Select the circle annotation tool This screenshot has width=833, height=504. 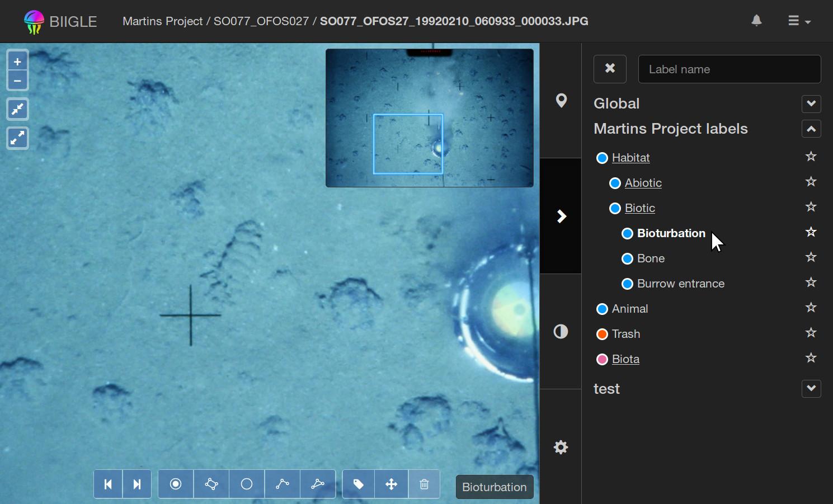tap(247, 484)
